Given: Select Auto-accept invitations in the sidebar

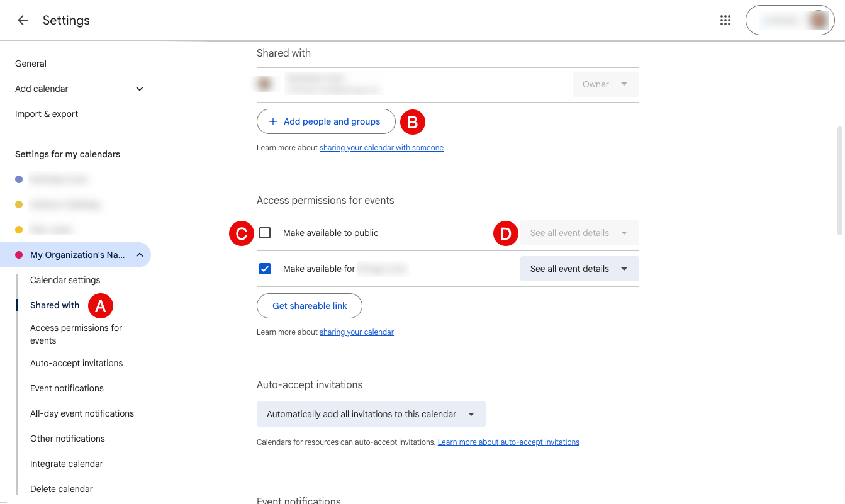Looking at the screenshot, I should 76,363.
